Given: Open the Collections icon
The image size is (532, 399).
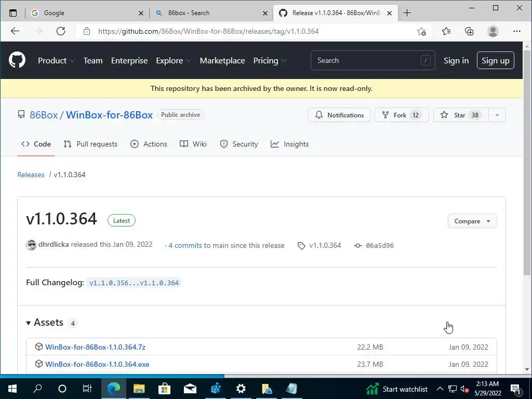Looking at the screenshot, I should pos(469,31).
